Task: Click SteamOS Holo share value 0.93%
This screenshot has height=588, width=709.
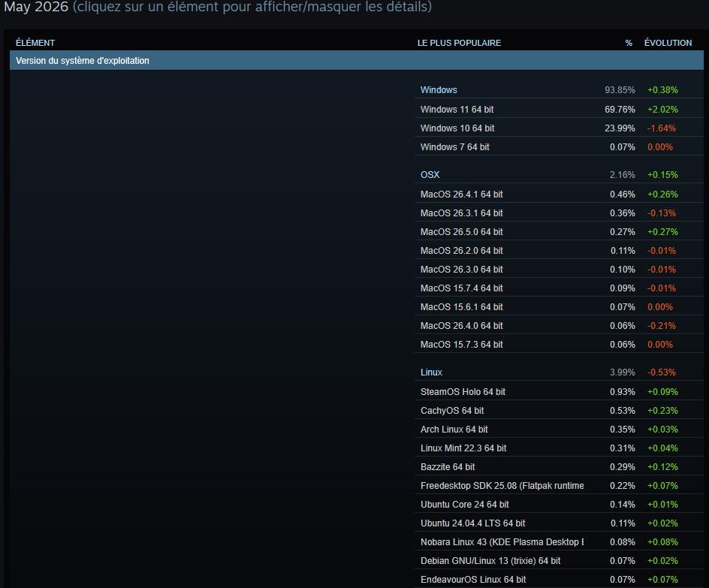Action: (x=622, y=392)
